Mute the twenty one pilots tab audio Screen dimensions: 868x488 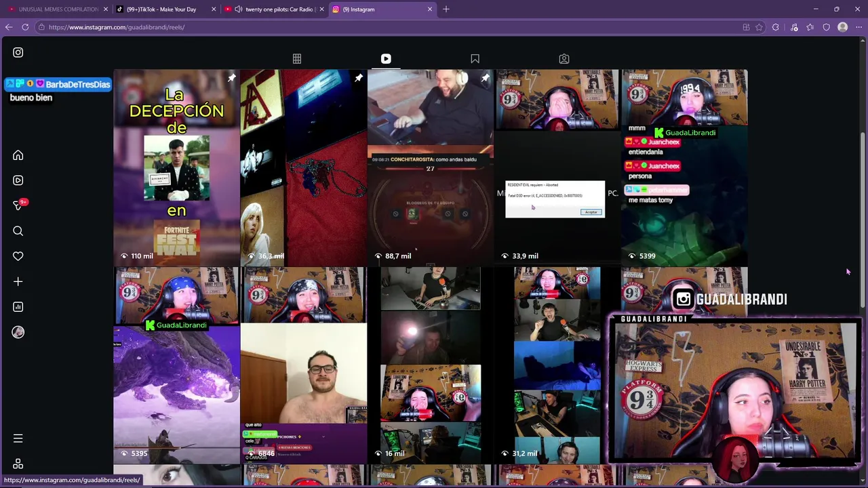tap(239, 9)
